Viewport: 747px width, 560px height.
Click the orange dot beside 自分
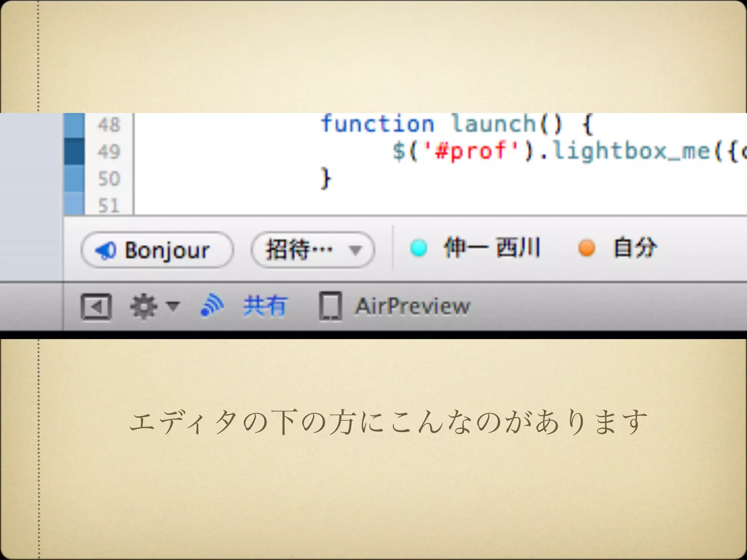587,248
